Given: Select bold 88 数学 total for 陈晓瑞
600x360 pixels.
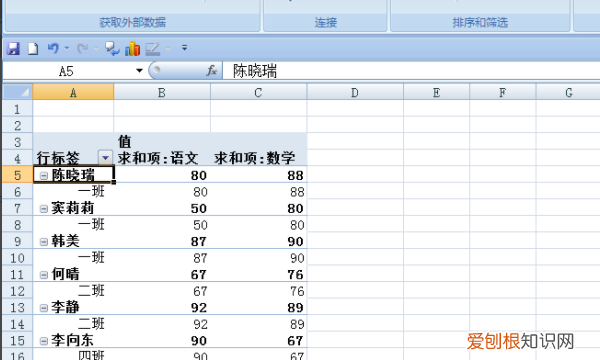Looking at the screenshot, I should pos(258,175).
